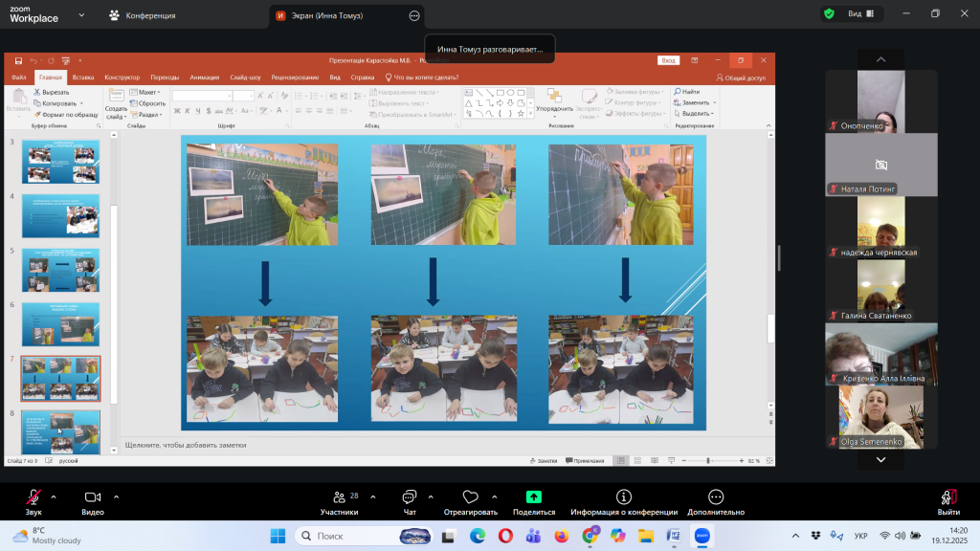The image size is (980, 551).
Task: Open the Вид view layout dropdown
Action: 858,14
